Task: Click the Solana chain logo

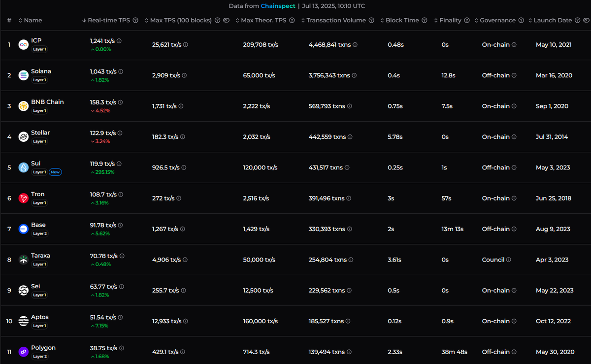Action: pyautogui.click(x=23, y=75)
